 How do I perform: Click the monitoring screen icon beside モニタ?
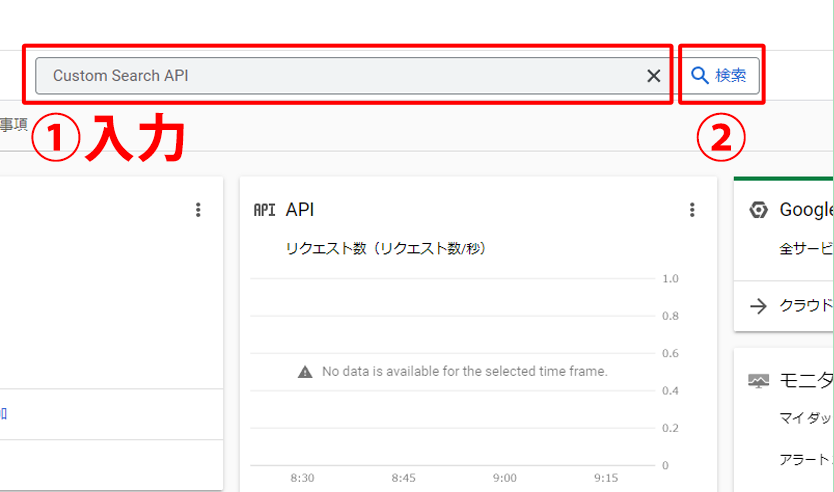coord(759,381)
